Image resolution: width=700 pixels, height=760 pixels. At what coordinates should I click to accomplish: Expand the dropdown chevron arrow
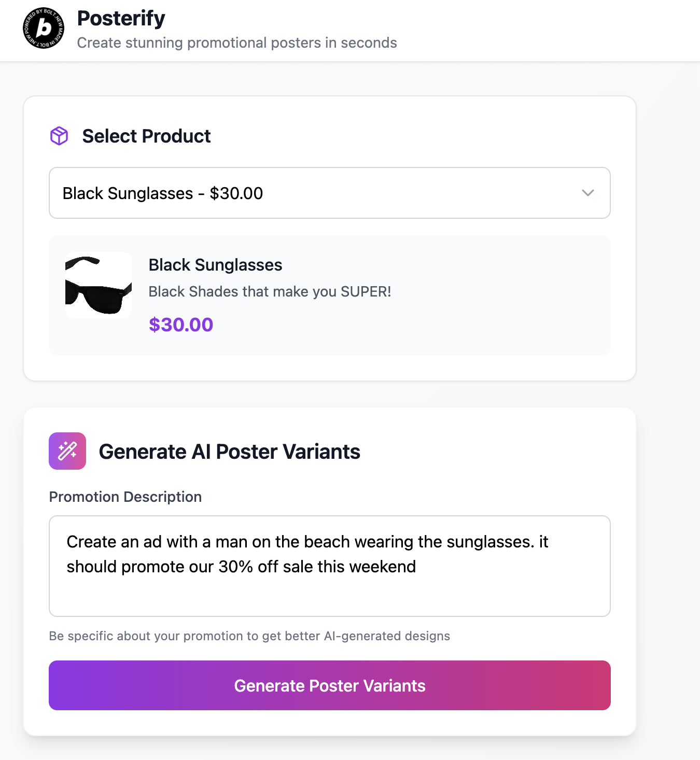click(x=587, y=193)
